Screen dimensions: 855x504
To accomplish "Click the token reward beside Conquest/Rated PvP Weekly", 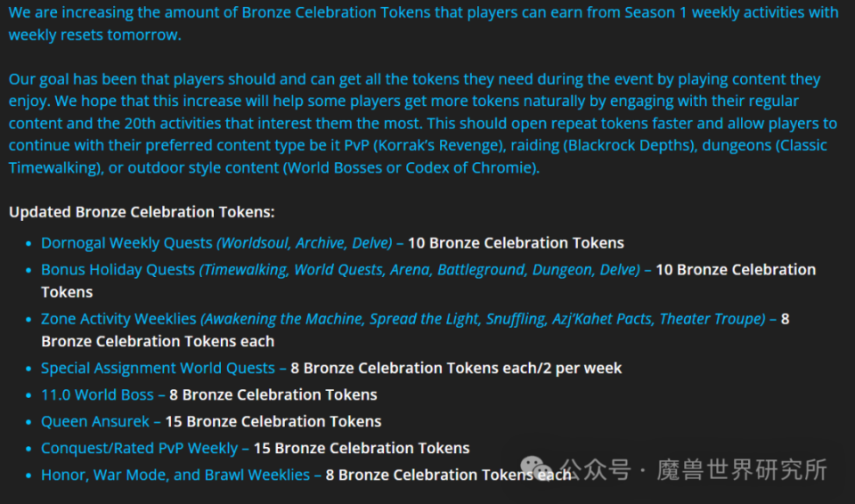I will (362, 448).
